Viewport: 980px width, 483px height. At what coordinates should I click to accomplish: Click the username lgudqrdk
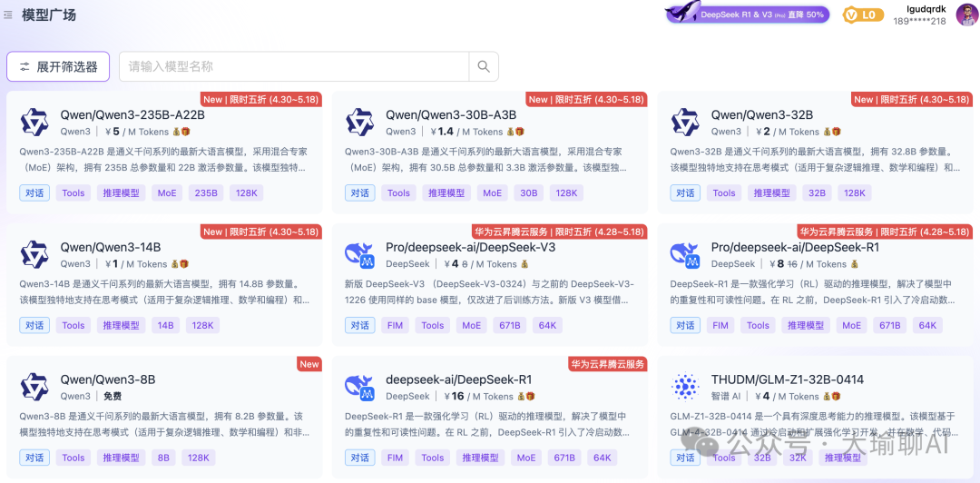(x=926, y=9)
